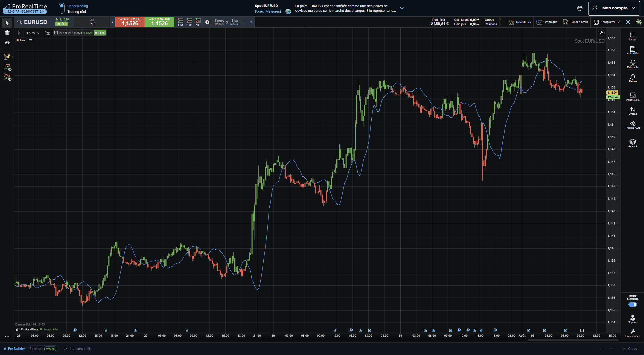Viewport: 644px width, 355px height.
Task: Open the Support panel
Action: pos(633,319)
